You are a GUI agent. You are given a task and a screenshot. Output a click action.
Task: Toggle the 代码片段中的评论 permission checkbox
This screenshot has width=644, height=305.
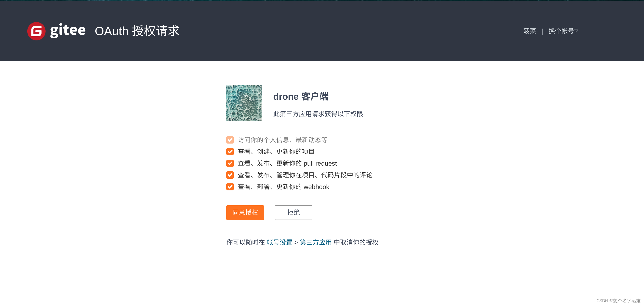[230, 175]
